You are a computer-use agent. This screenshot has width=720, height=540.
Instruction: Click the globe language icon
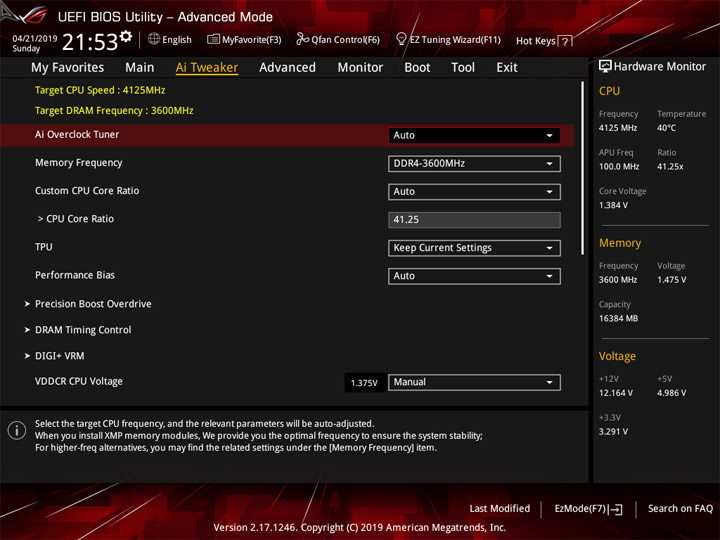click(x=154, y=39)
